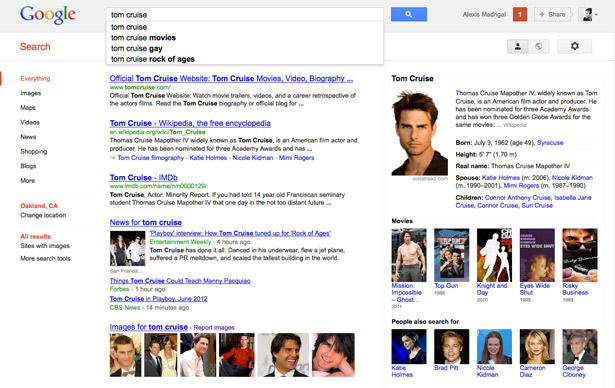The height and width of the screenshot is (388, 615).
Task: Open George Clooney related person photo
Action: 580,346
